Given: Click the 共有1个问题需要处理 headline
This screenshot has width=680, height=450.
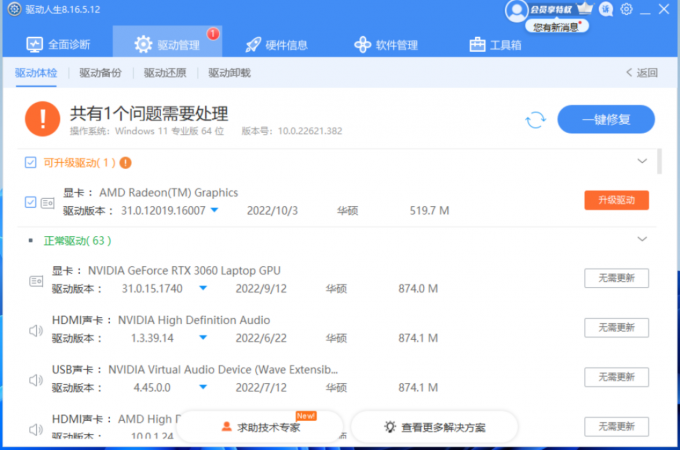Looking at the screenshot, I should (x=149, y=114).
